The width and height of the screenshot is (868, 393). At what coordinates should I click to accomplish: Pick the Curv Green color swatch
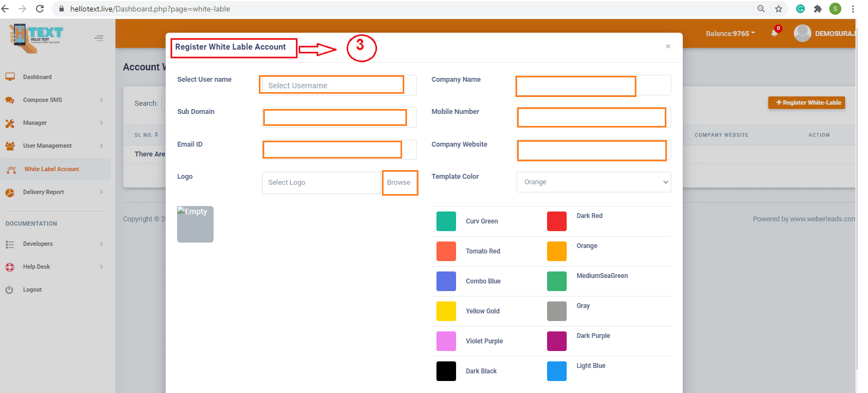446,221
